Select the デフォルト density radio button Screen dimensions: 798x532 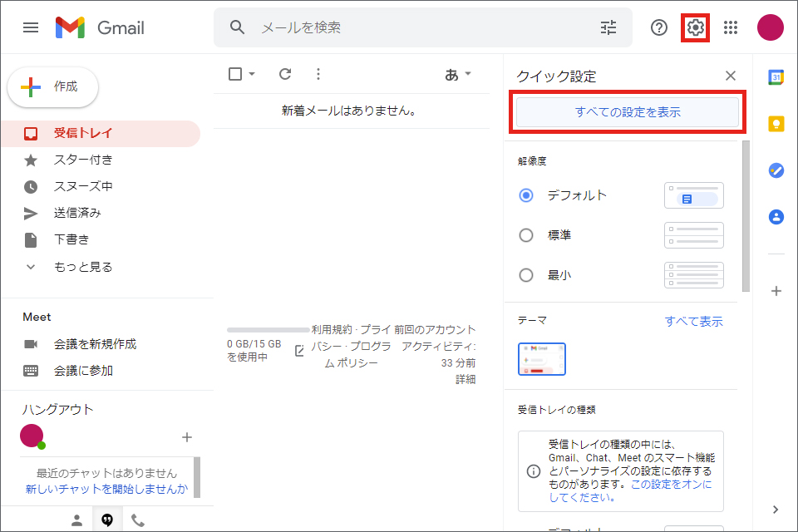point(525,195)
